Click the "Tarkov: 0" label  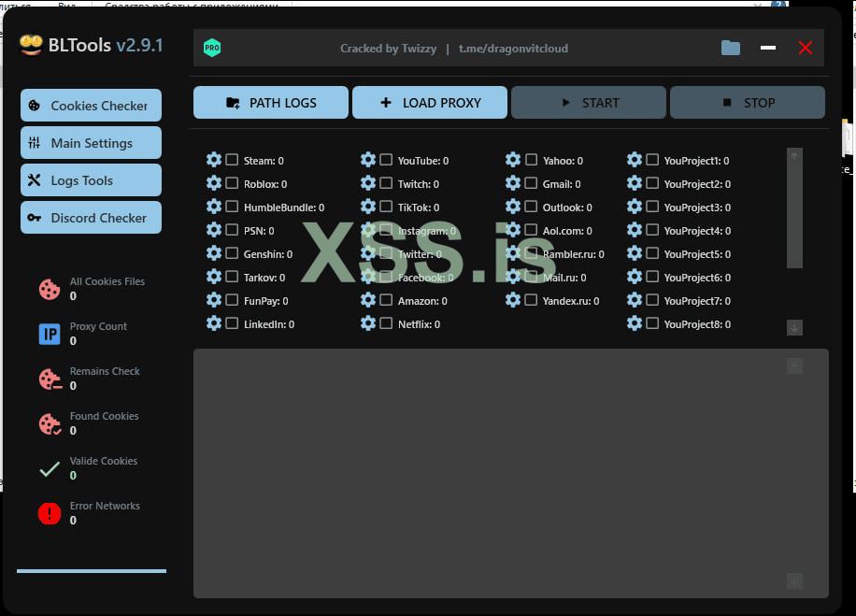point(264,278)
